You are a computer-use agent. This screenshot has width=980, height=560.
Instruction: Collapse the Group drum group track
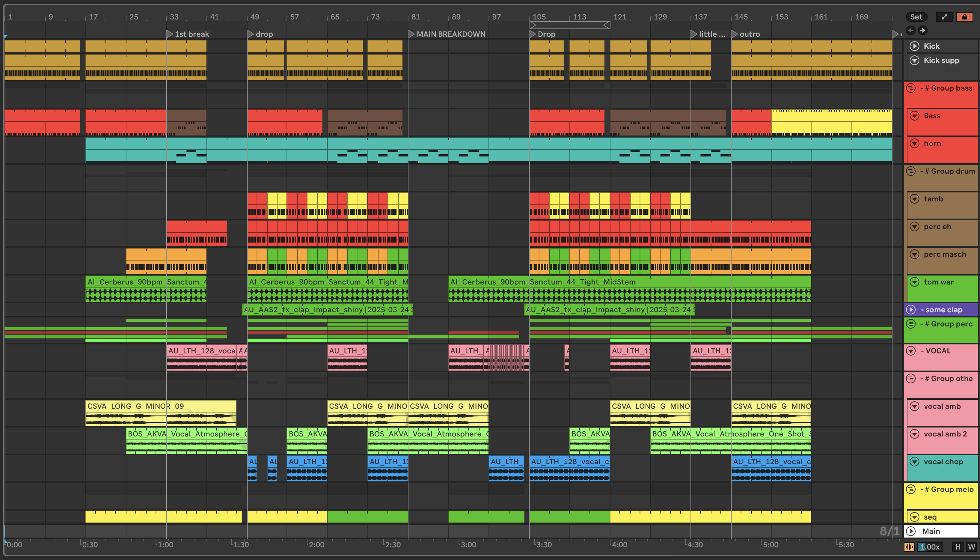pos(911,171)
